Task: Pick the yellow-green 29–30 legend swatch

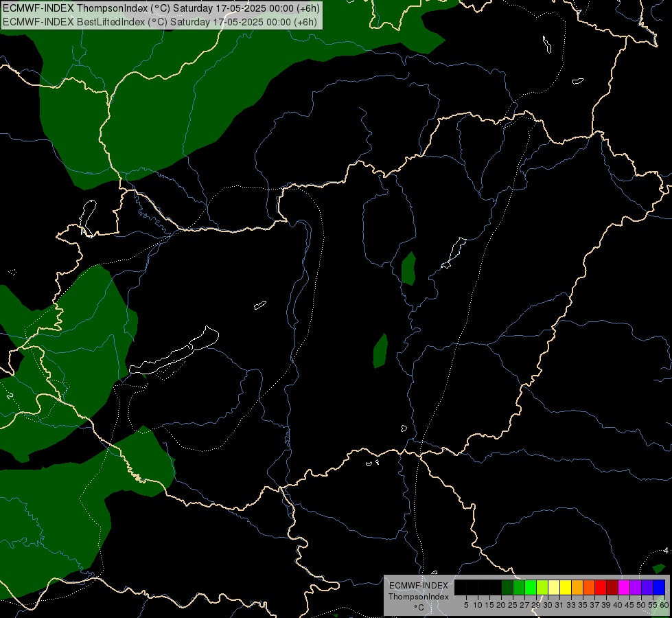Action: tap(542, 587)
